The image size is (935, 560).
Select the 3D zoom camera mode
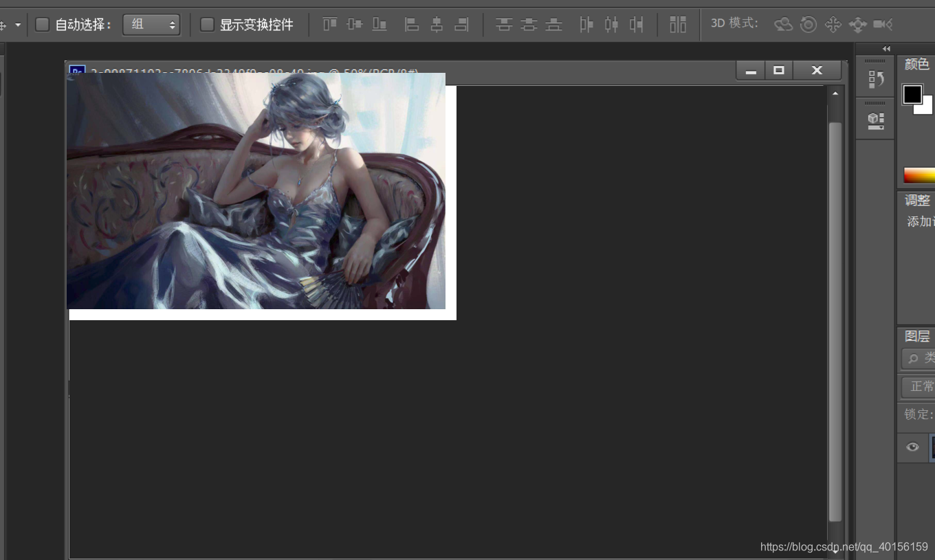coord(883,25)
